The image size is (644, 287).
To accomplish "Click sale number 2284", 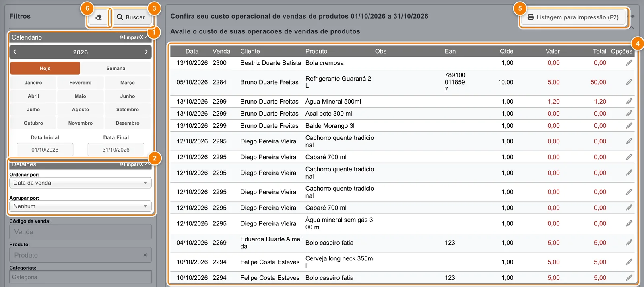I will pos(219,82).
